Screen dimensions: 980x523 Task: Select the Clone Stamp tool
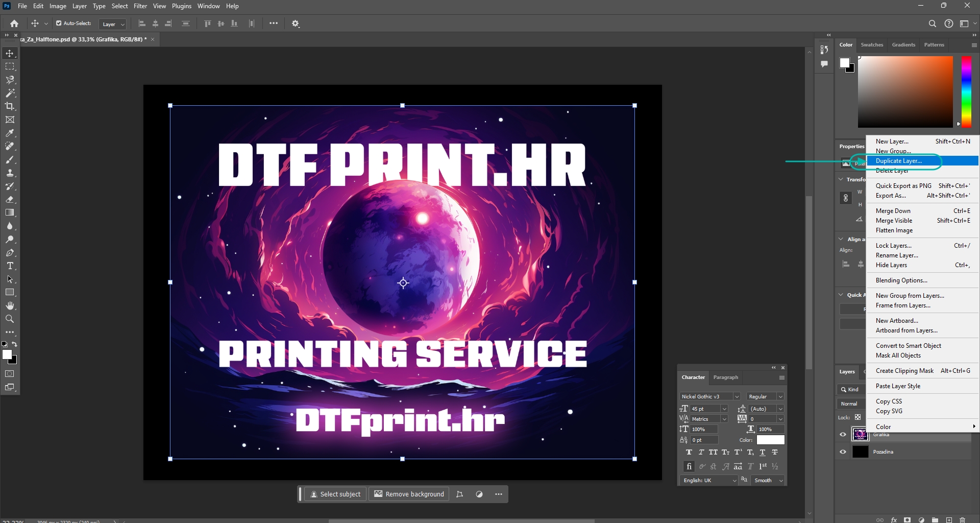pos(10,173)
